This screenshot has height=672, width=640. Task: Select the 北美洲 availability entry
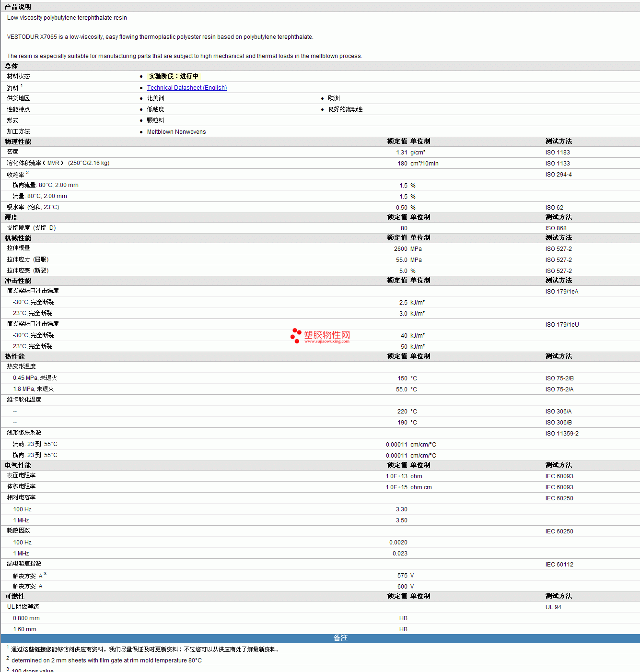[155, 98]
